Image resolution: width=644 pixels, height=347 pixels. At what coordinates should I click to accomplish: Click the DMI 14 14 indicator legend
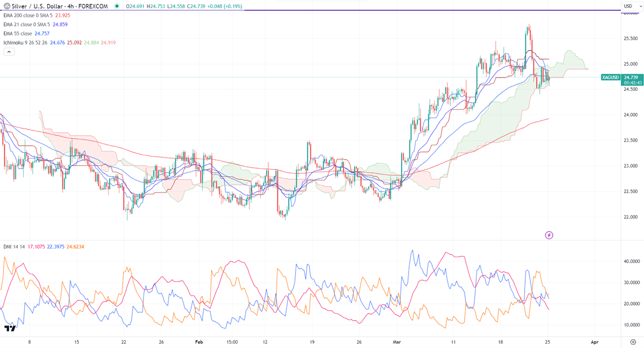click(x=14, y=247)
